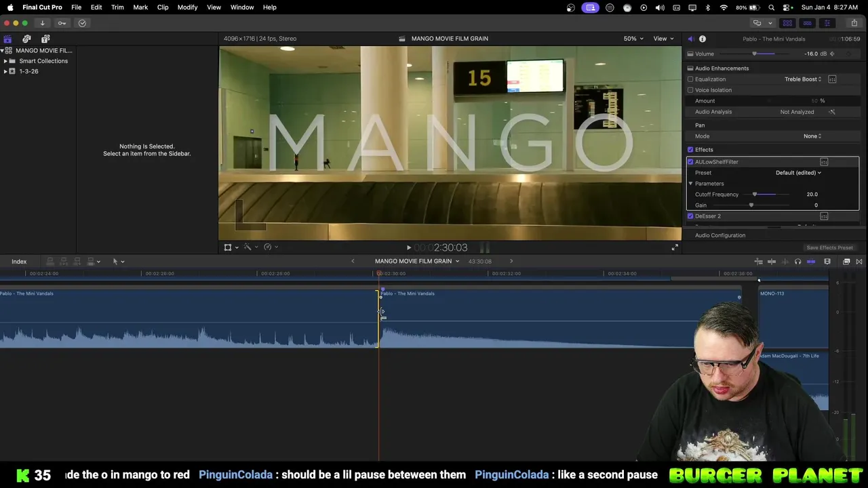Open DeEsser 2 effect controls button
Image resolution: width=868 pixels, height=488 pixels.
tap(824, 216)
